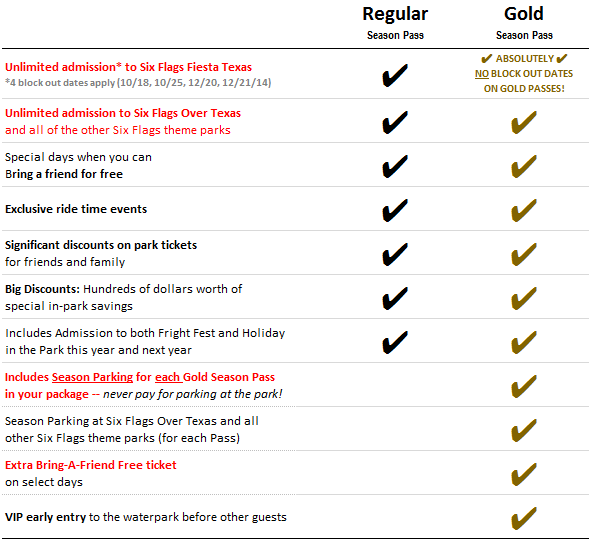The height and width of the screenshot is (541, 591).
Task: Click the 'Unlimited admission to Six Flags Fiesta Texas' text
Action: [x=129, y=67]
